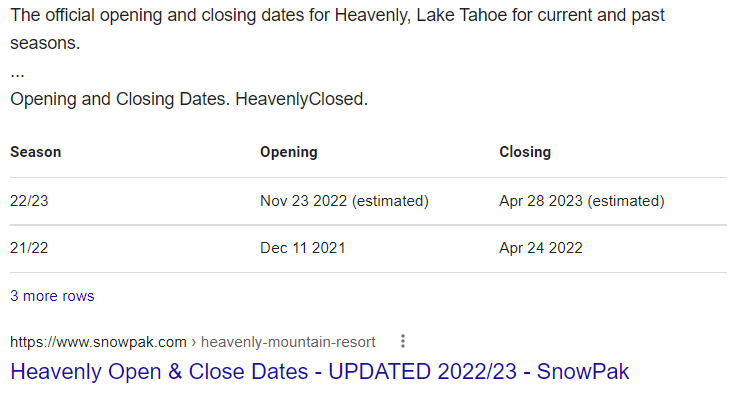Screen dimensions: 750x402
Task: Click the Apr 24 2022 closing date
Action: click(540, 248)
